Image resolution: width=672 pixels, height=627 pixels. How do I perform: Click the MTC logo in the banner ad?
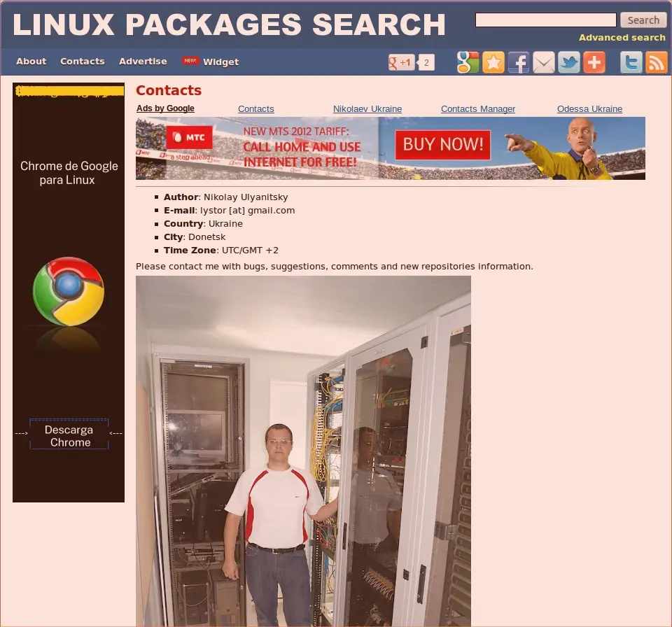pos(189,137)
